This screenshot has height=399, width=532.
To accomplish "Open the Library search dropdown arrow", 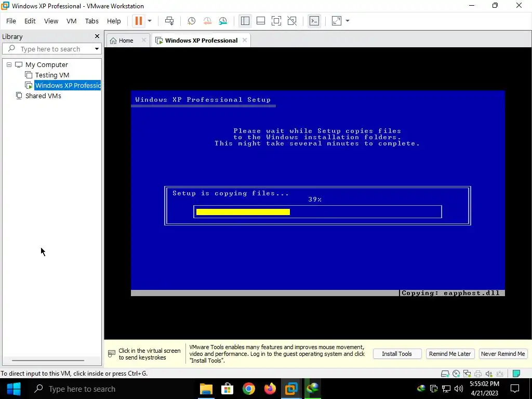I will click(x=97, y=49).
